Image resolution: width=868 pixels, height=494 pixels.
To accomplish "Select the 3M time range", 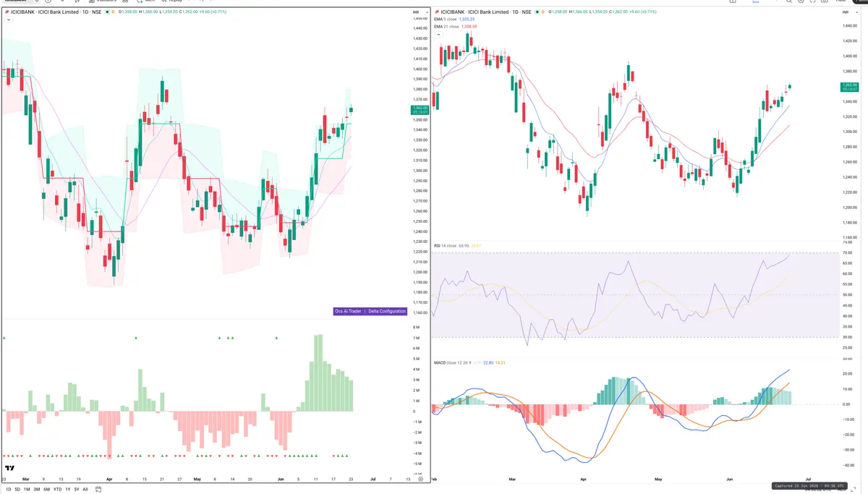I will tap(37, 489).
